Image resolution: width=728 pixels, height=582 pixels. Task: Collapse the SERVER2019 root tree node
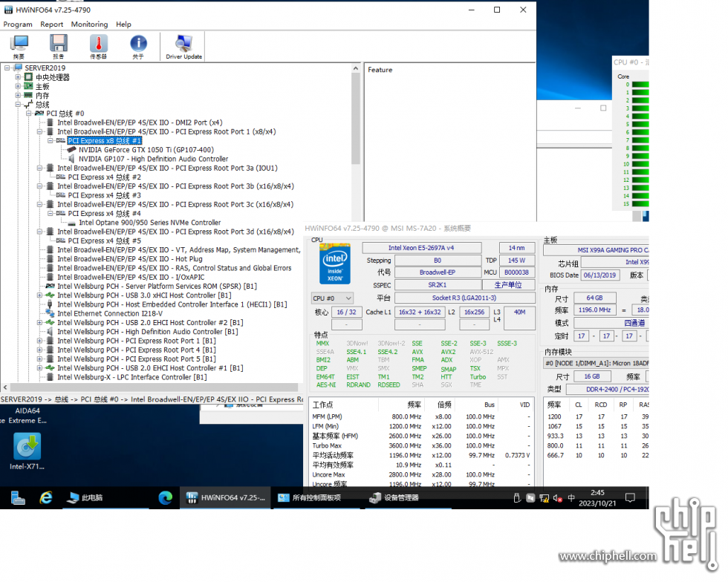point(7,68)
